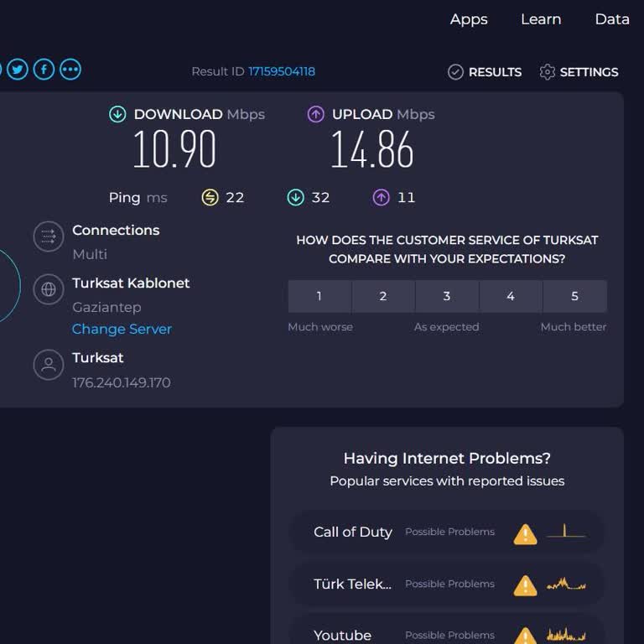This screenshot has height=644, width=644.
Task: Open Youtube problems row
Action: (x=447, y=631)
